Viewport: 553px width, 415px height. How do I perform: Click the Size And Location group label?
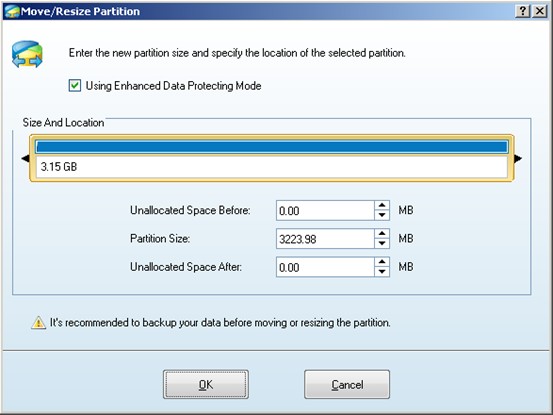[x=63, y=122]
